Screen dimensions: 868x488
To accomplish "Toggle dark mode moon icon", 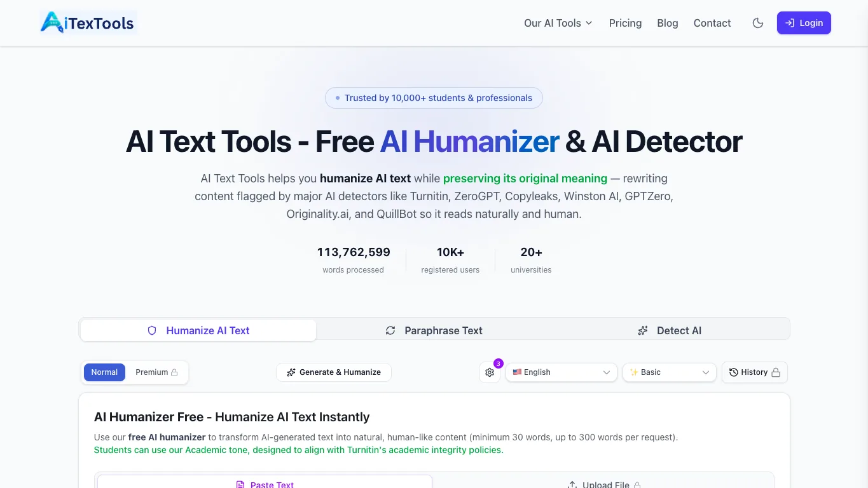I will click(758, 23).
